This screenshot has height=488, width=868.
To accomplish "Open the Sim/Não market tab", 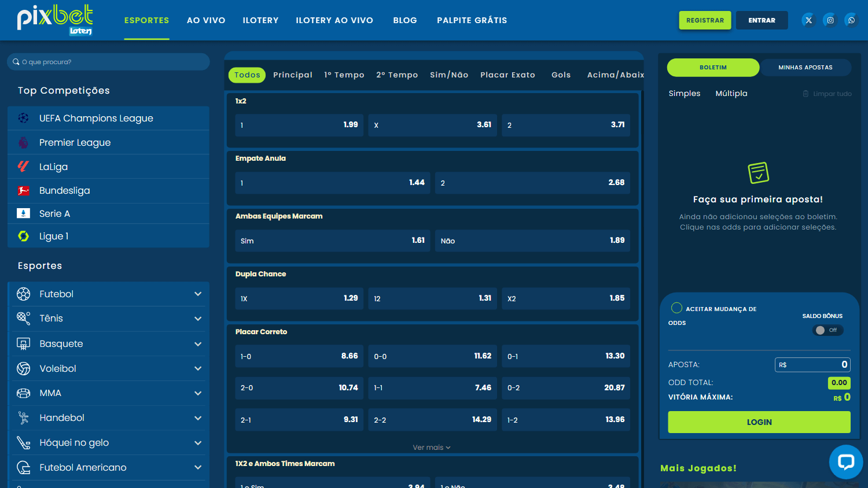I will [449, 75].
